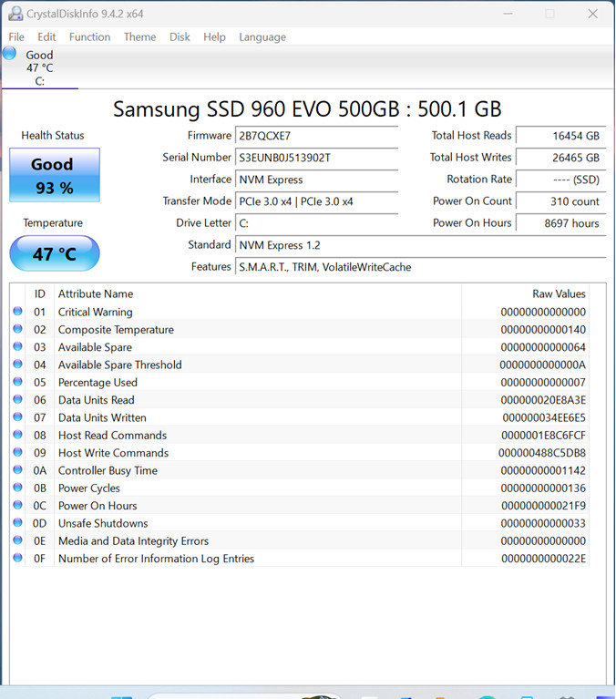Viewport: 616px width, 699px height.
Task: Select the Data Units Written attribute name
Action: pos(102,417)
